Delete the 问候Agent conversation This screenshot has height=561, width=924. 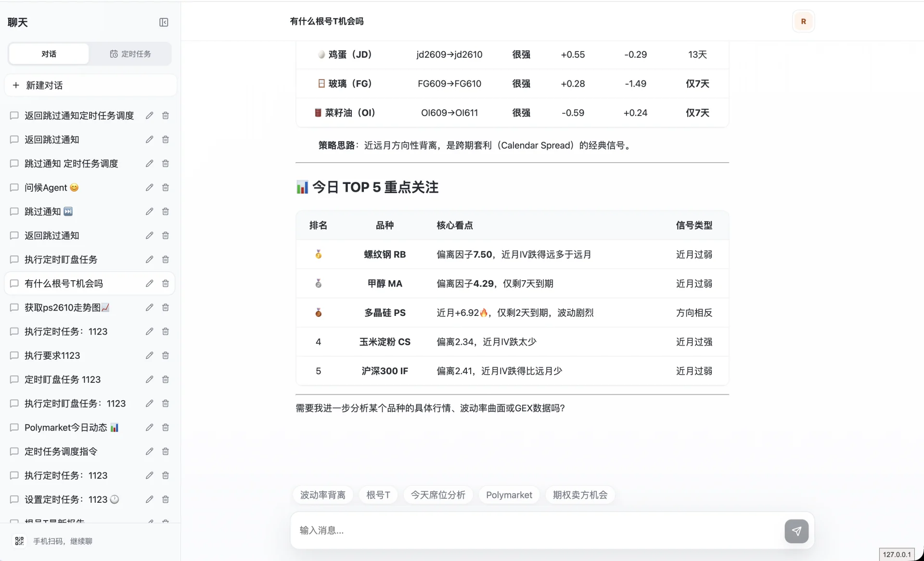coord(166,187)
